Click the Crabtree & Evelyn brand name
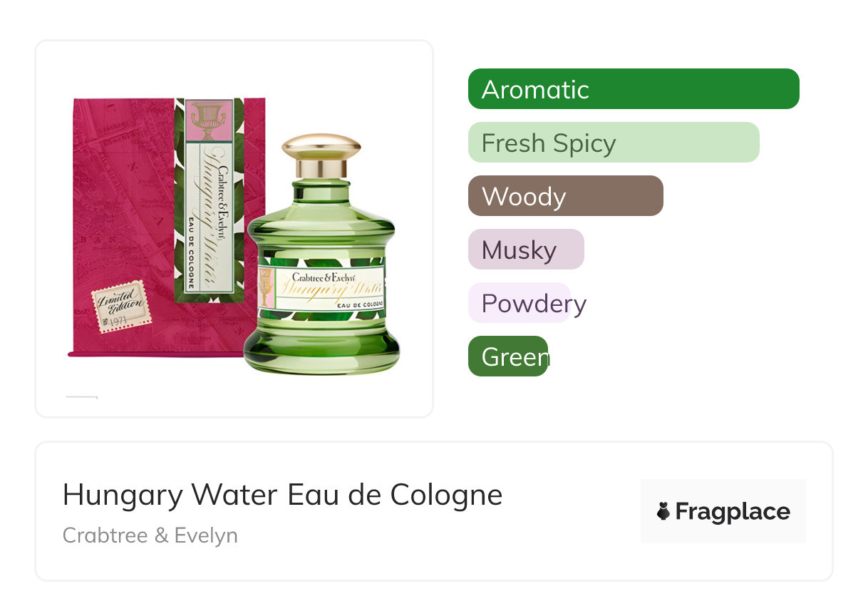 (x=150, y=535)
